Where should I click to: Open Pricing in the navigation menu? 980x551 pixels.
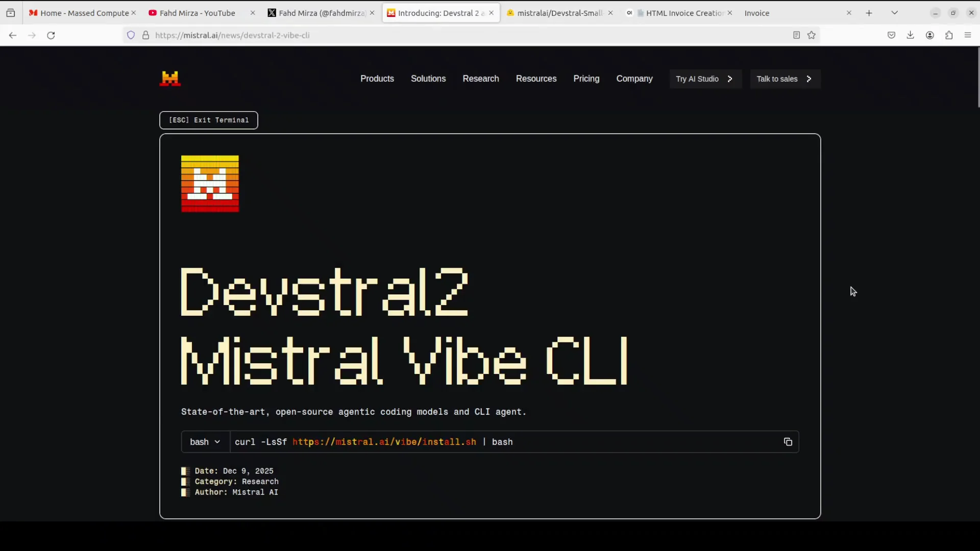[x=585, y=79]
